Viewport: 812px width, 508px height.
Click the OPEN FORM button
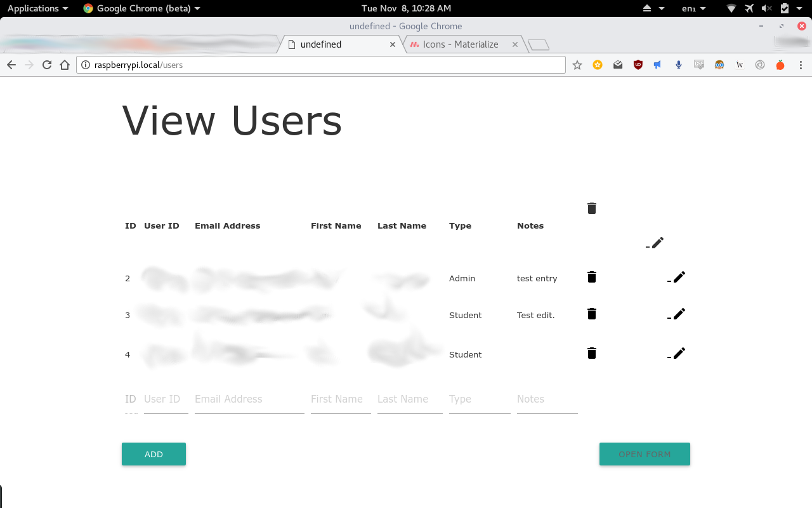click(x=645, y=454)
